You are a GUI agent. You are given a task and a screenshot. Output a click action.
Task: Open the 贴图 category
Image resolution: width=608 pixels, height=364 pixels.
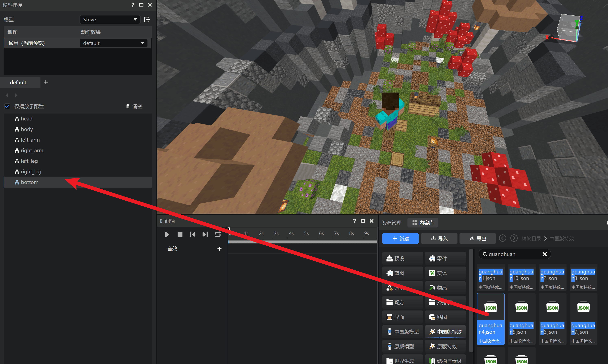[445, 317]
